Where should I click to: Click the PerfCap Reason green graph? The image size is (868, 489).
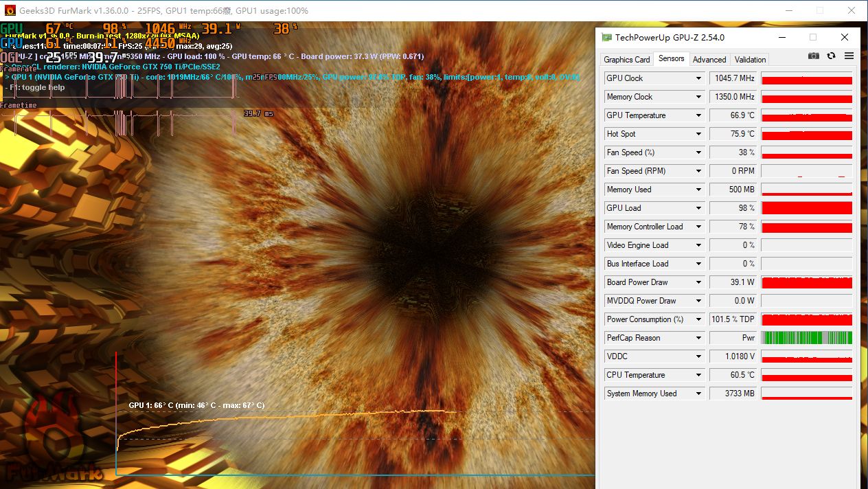point(806,338)
